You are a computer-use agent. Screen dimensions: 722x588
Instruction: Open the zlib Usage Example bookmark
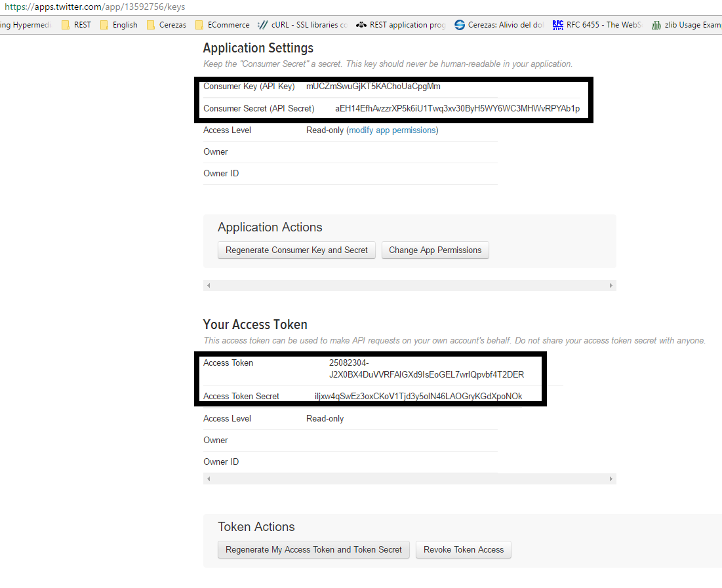pos(687,25)
